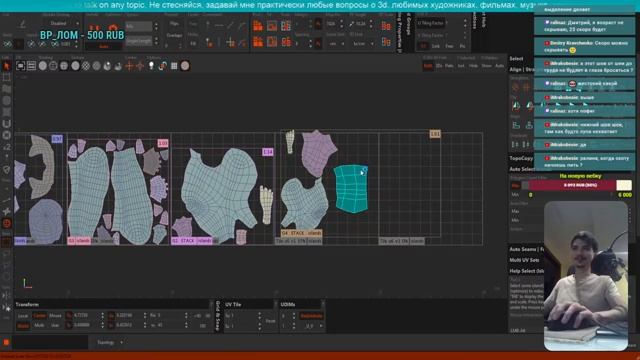Toggle the Isol isolate button
This screenshot has height=360, width=640.
tap(461, 66)
